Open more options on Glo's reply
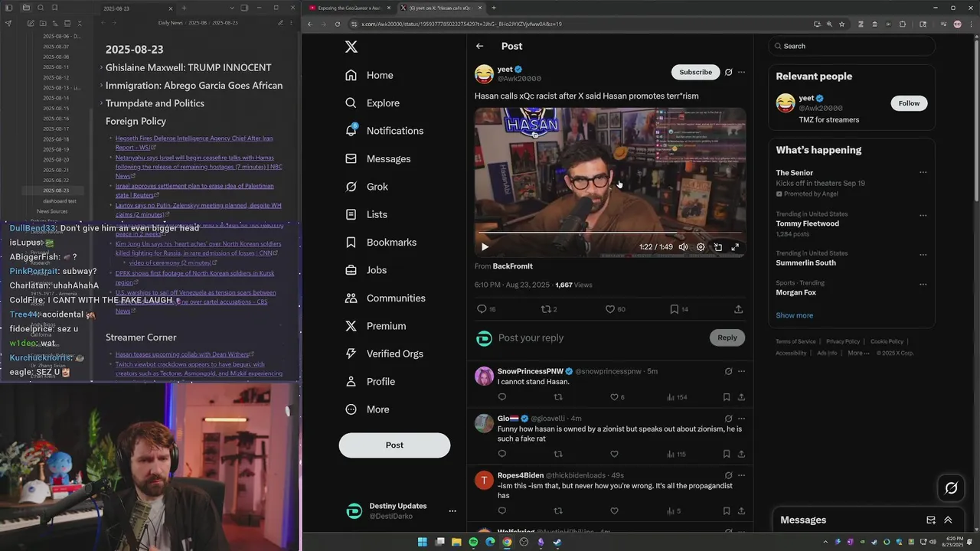Screen dimensions: 980x551 (741, 419)
